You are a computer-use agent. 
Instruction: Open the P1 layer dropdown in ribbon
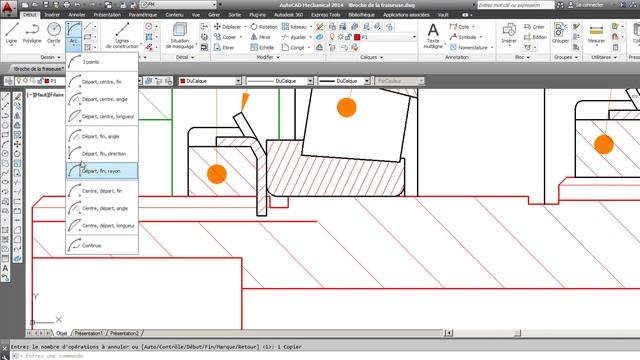tap(414, 37)
